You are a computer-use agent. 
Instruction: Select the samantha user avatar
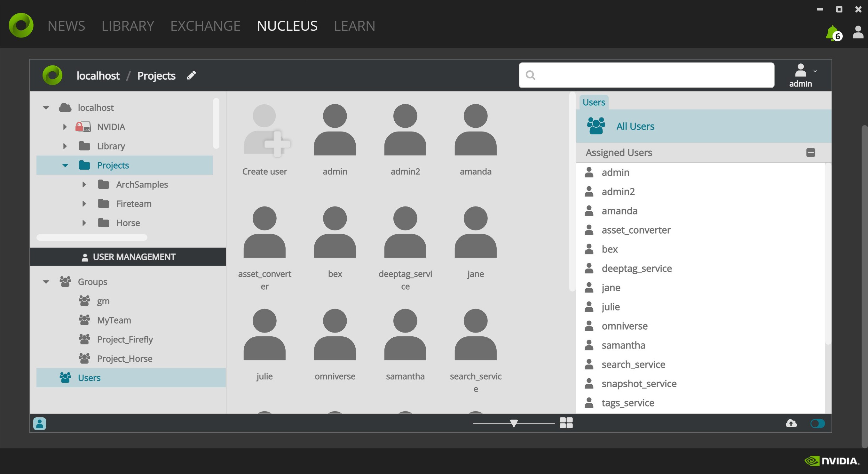(x=405, y=335)
